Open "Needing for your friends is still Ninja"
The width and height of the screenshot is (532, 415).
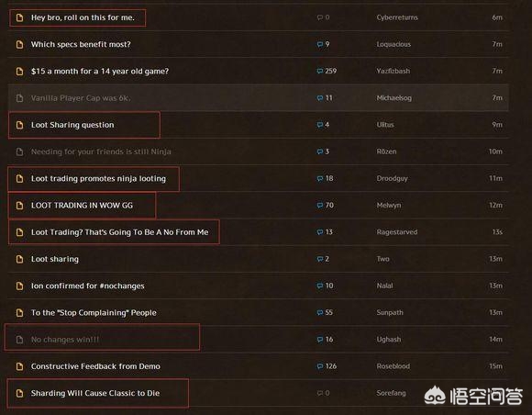(x=101, y=151)
